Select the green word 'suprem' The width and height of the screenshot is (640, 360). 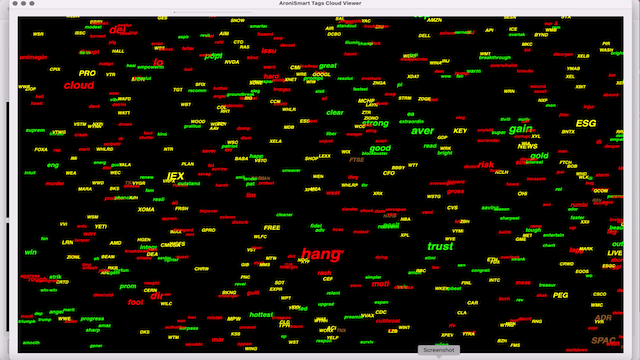pyautogui.click(x=36, y=131)
